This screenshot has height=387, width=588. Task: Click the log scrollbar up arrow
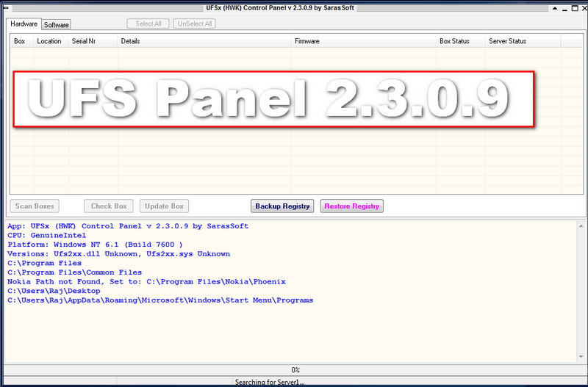(x=581, y=226)
